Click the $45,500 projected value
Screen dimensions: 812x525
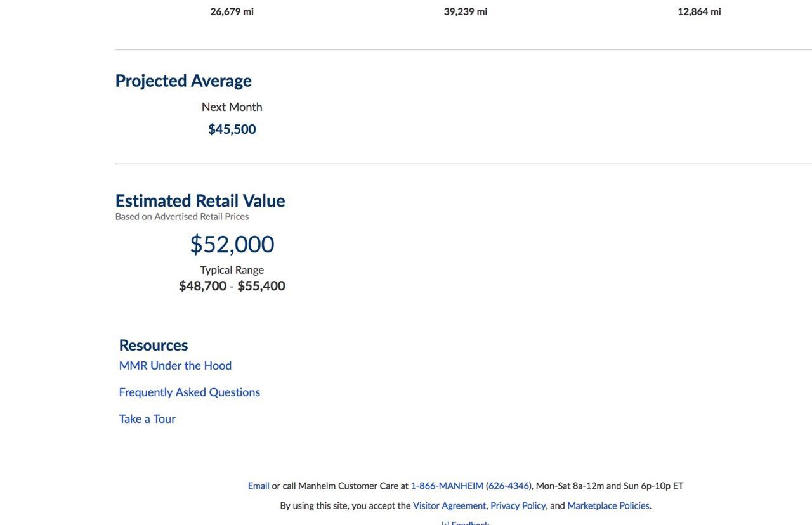click(232, 129)
